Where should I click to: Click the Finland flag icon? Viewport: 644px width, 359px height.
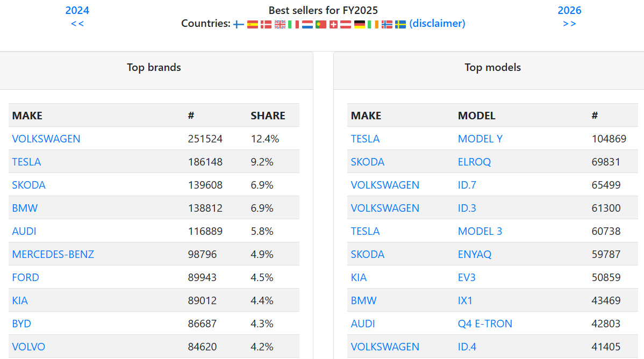tap(239, 24)
